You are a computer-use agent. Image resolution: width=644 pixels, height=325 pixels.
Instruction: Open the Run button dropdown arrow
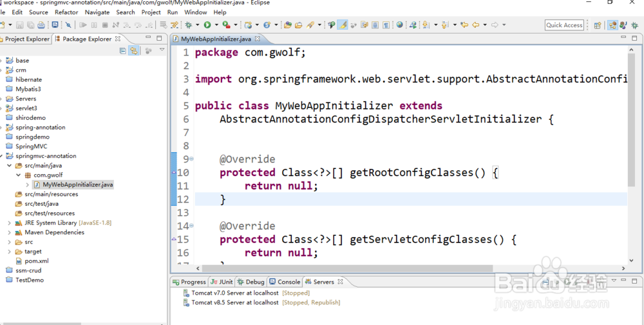216,25
